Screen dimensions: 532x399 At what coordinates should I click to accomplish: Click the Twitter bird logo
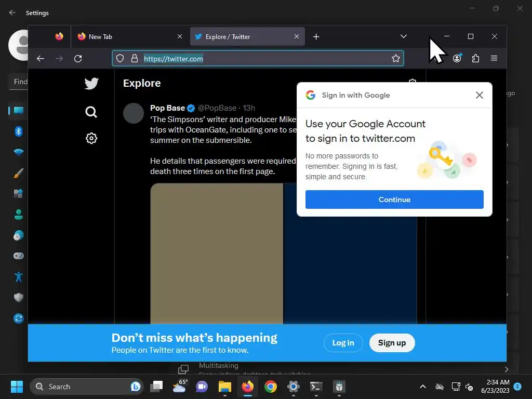[x=91, y=84]
